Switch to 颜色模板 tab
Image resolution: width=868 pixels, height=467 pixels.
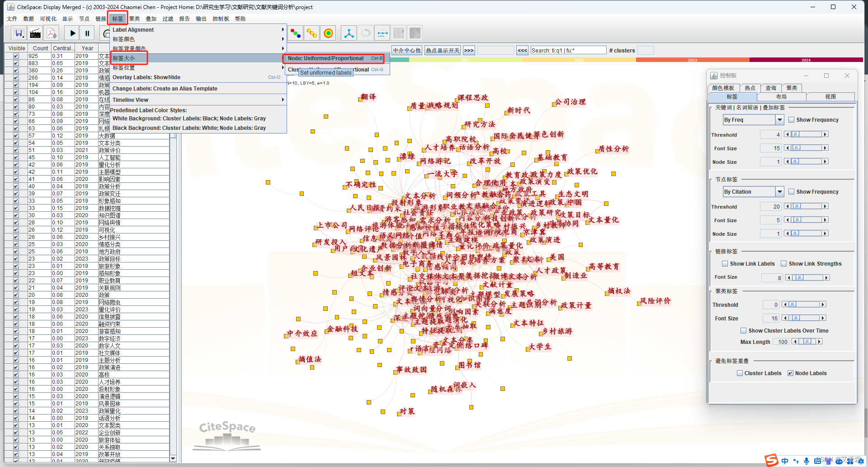[x=723, y=88]
